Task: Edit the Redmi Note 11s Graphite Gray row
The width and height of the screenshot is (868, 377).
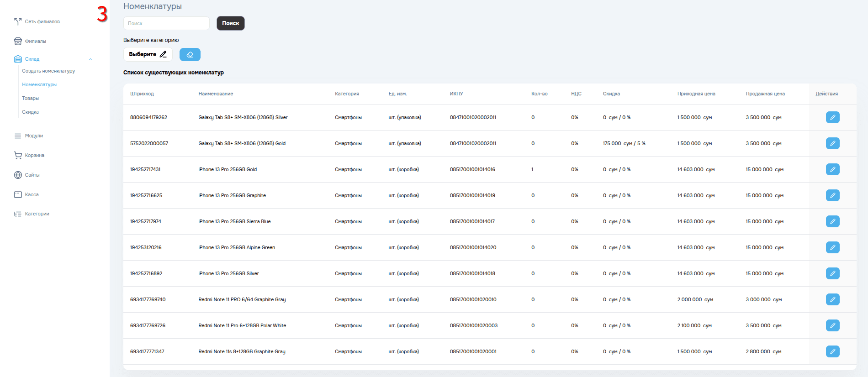Action: click(x=832, y=351)
